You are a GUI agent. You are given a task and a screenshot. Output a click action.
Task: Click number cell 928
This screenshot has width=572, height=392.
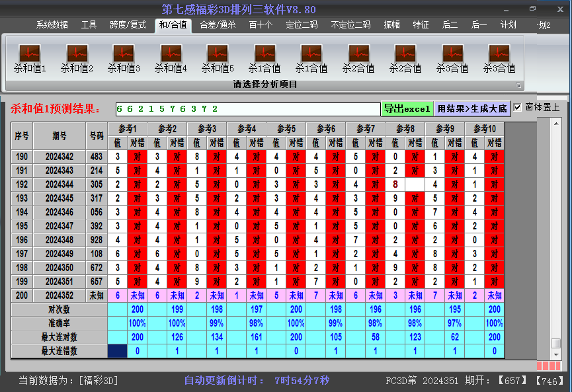[x=97, y=240]
